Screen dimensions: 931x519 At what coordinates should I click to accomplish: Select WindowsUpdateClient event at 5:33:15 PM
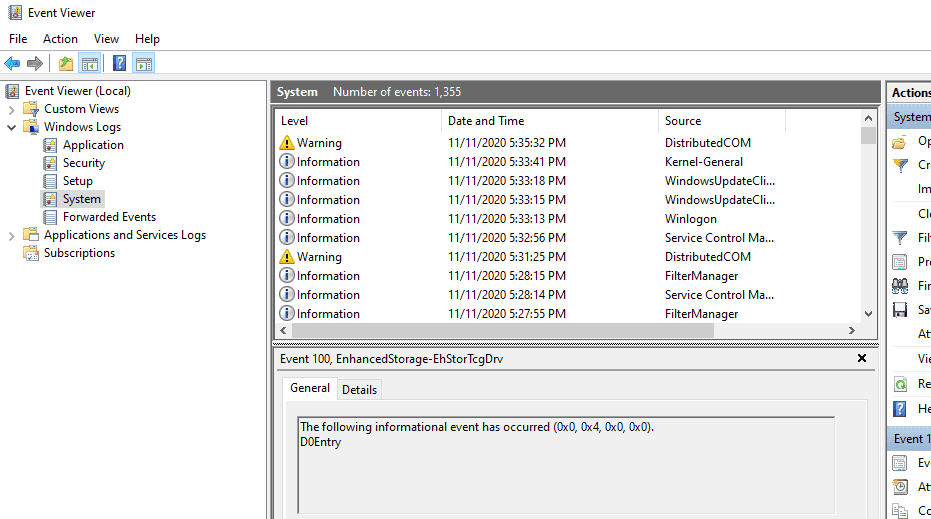click(x=568, y=200)
